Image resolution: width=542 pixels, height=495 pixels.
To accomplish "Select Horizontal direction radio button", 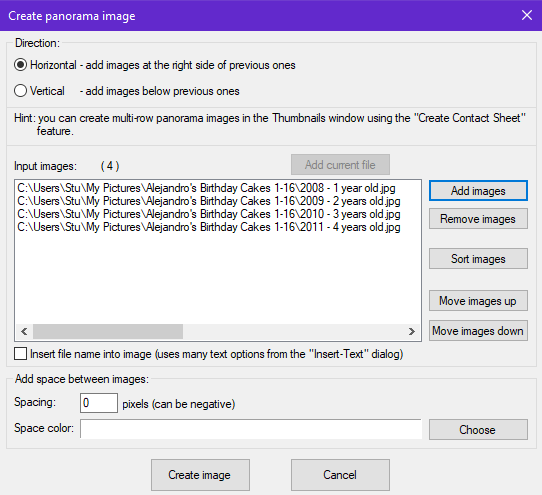I will point(20,65).
